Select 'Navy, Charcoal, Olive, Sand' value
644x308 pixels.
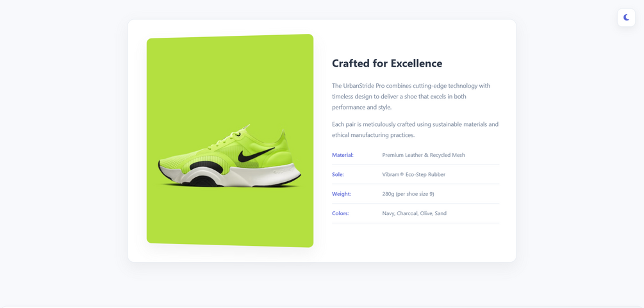[x=414, y=213]
